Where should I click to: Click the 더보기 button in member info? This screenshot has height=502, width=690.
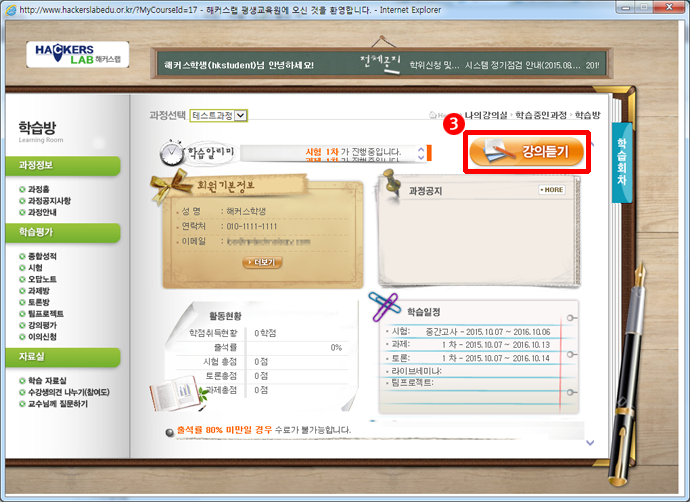(x=260, y=262)
